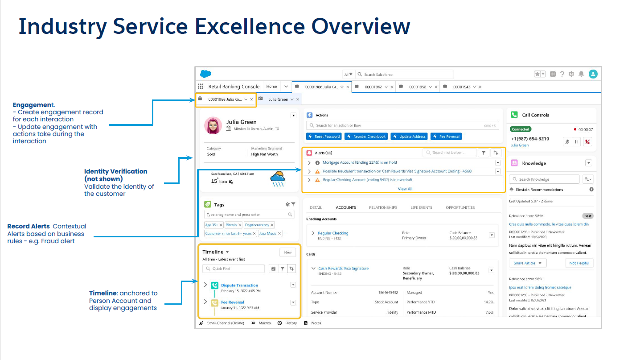Open Share Article dropdown

528,263
